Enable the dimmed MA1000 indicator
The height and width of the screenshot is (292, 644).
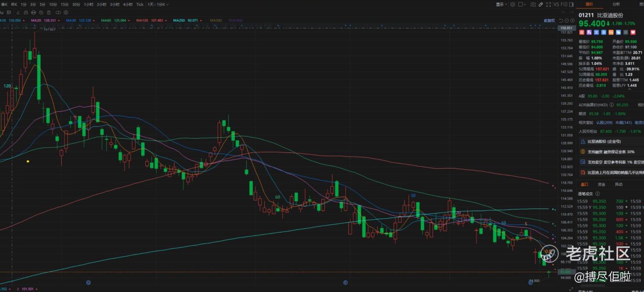[x=236, y=20]
